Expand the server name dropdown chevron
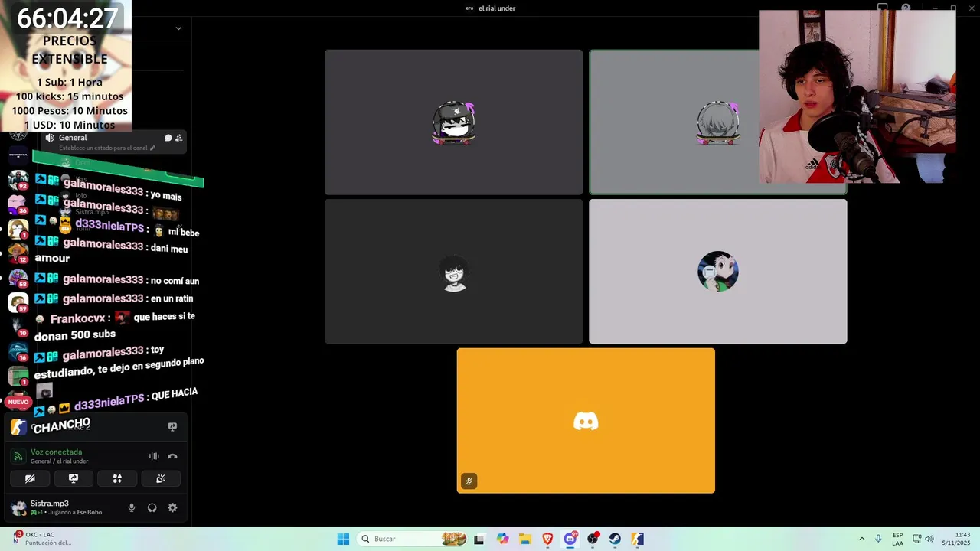Screen dimensions: 980x551 (x=178, y=28)
